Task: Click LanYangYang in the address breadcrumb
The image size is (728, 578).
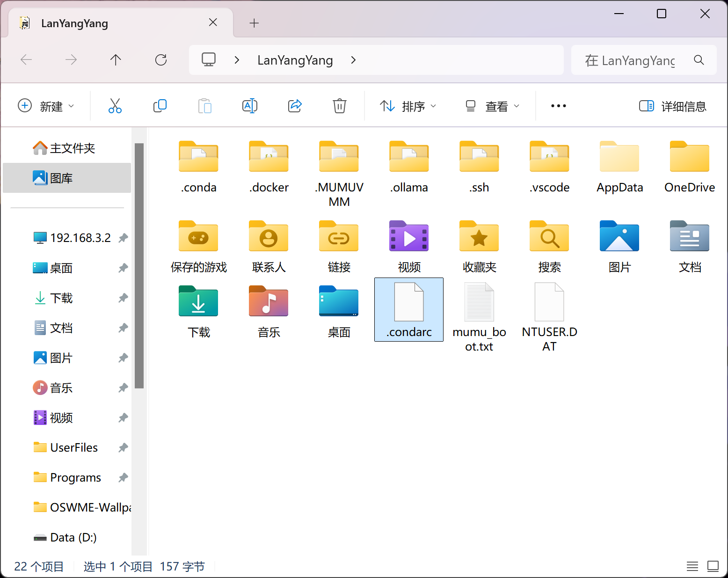Action: click(295, 60)
